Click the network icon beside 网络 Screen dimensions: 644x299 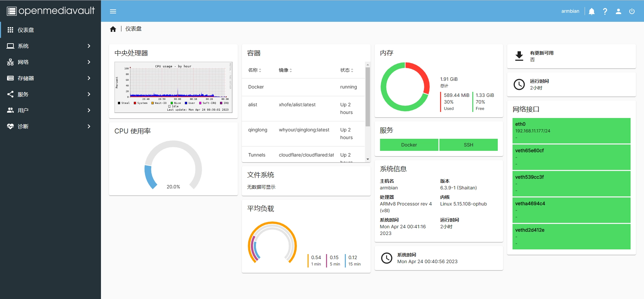click(10, 62)
